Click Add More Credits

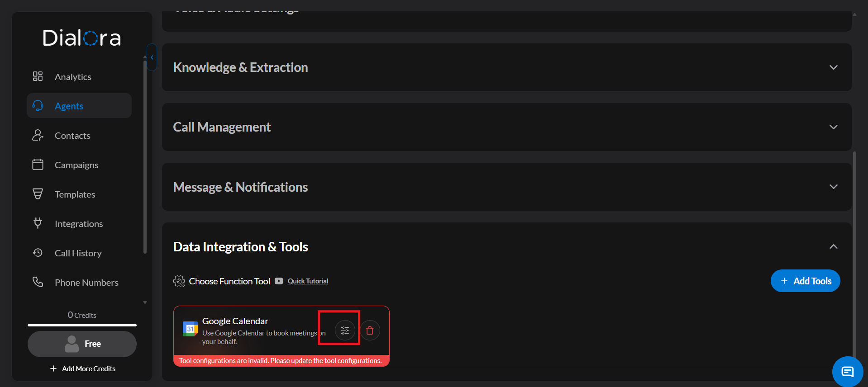point(83,368)
